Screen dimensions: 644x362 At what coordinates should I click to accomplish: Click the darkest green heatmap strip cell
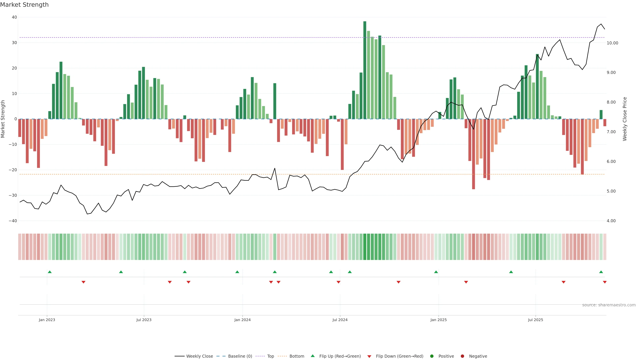click(x=365, y=247)
